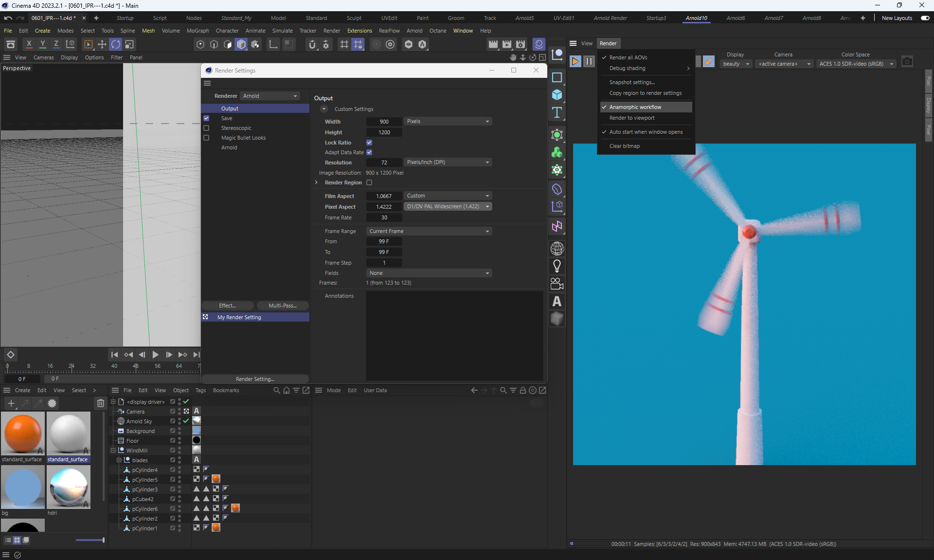The image size is (934, 560).
Task: Select Render to viewport menu entry
Action: (x=632, y=118)
